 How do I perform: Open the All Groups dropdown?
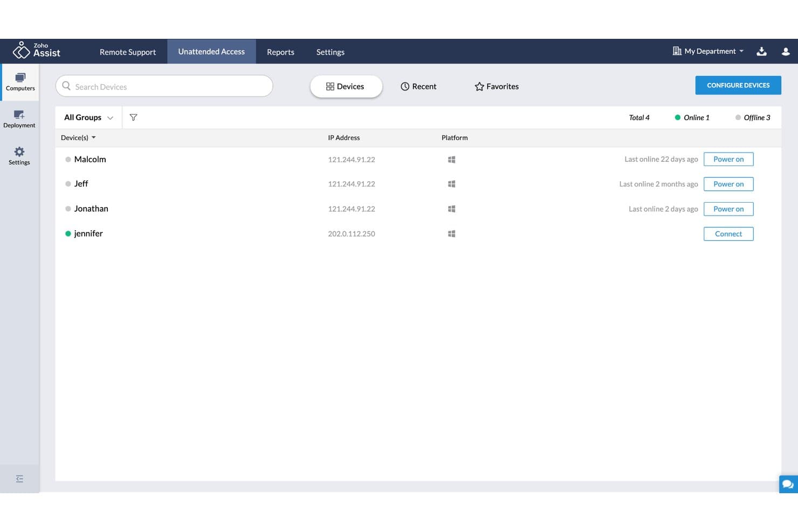[88, 118]
